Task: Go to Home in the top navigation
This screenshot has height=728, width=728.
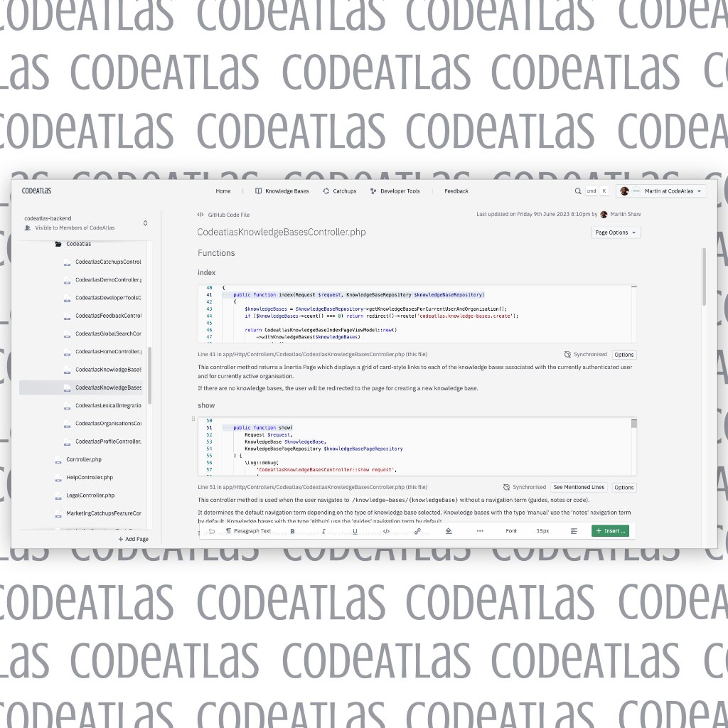Action: [223, 191]
